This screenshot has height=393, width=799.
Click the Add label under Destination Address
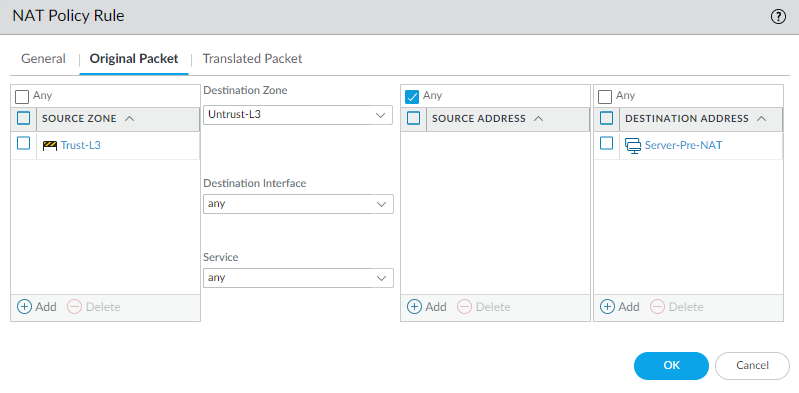pyautogui.click(x=629, y=307)
